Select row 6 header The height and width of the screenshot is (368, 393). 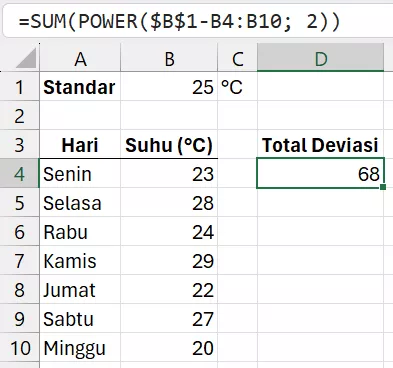click(x=19, y=232)
